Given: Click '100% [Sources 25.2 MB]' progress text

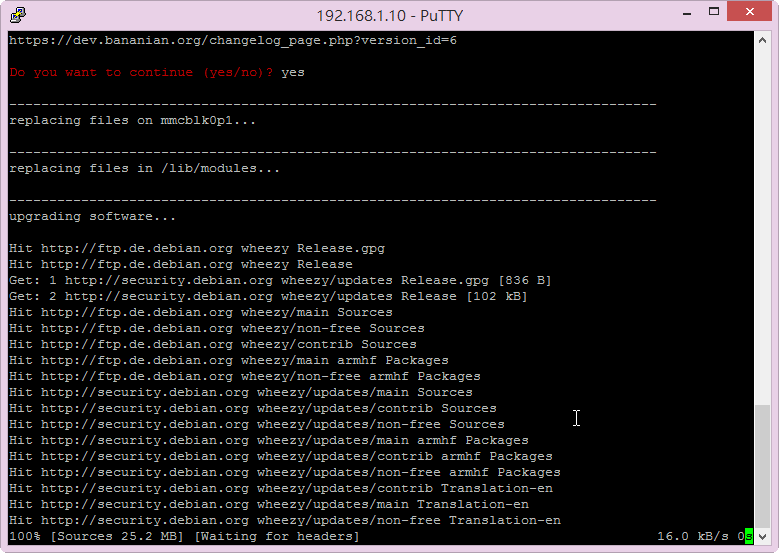Looking at the screenshot, I should pos(96,536).
